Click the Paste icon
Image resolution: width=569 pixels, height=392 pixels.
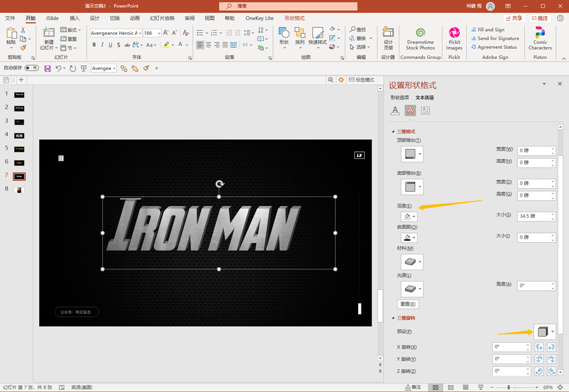[11, 33]
